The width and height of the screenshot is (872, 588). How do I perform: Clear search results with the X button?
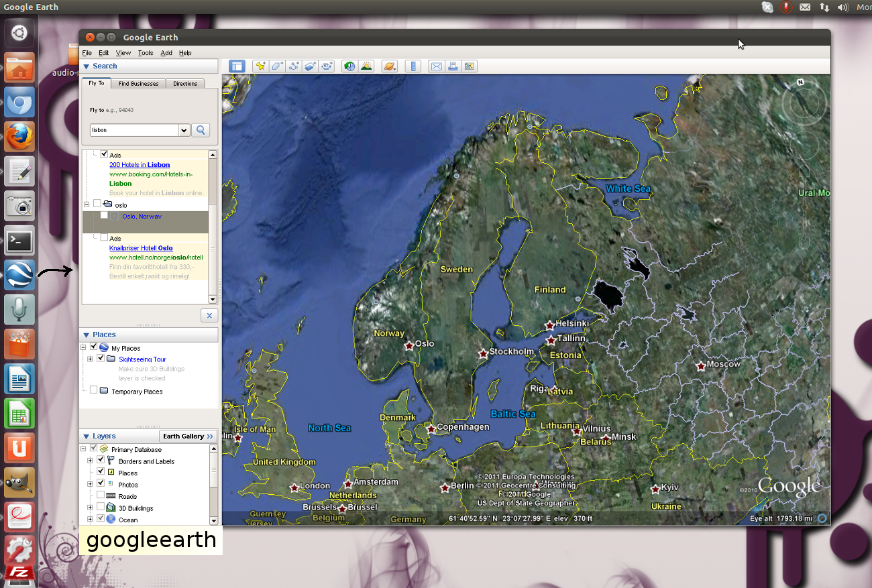click(209, 316)
